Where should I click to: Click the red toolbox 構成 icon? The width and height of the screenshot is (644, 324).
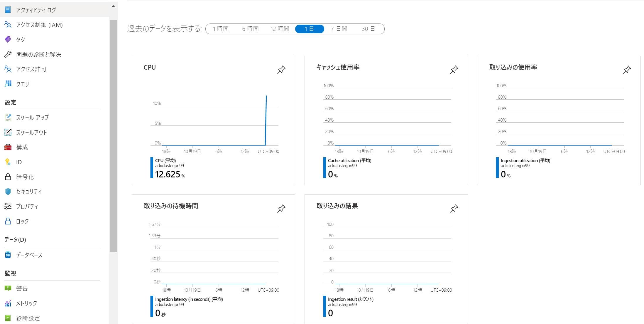click(x=8, y=147)
